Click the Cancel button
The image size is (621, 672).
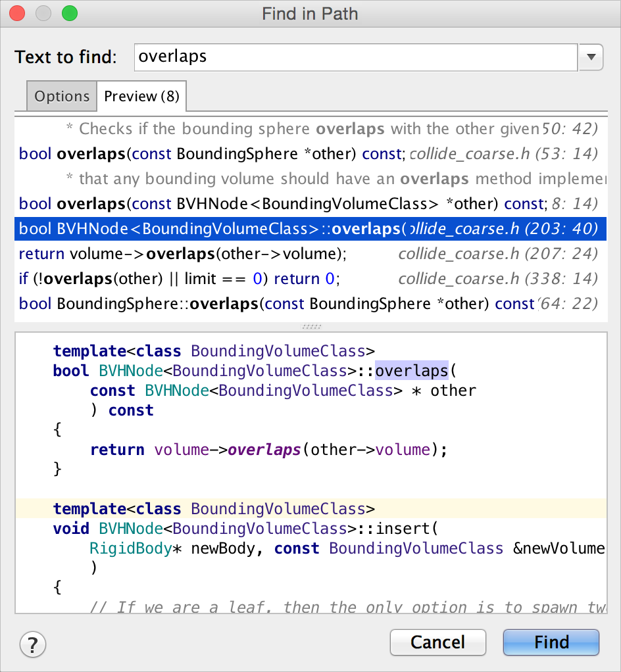(x=438, y=642)
